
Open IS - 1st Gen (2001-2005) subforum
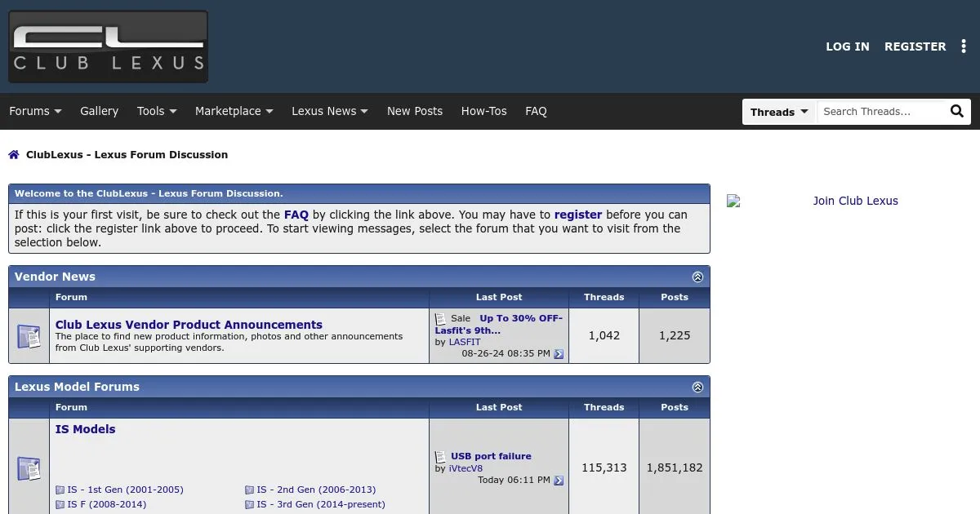tap(126, 490)
